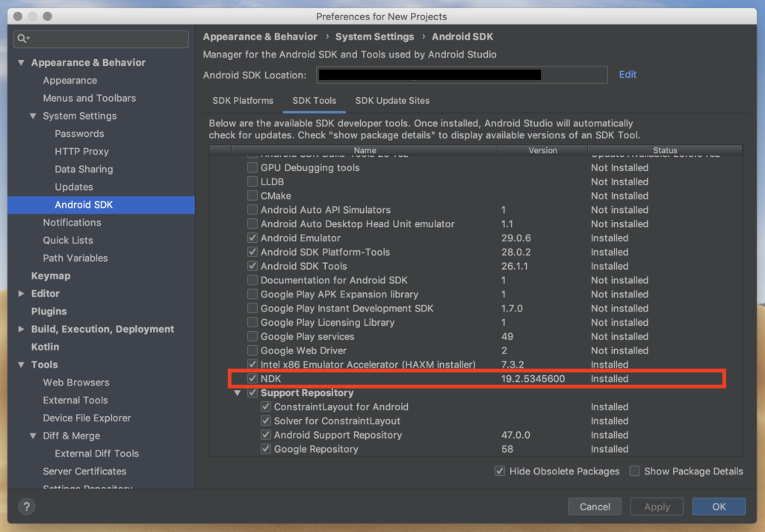Enable the LLDB SDK tool
Image resolution: width=765 pixels, height=532 pixels.
click(253, 182)
